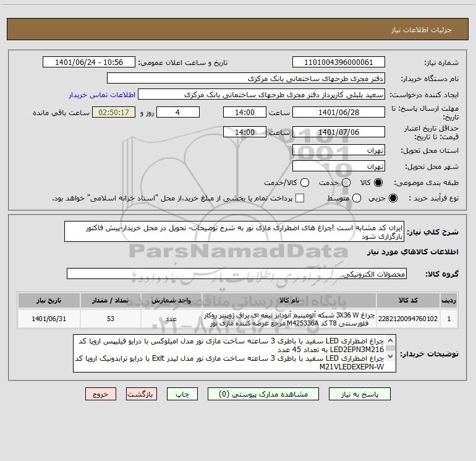Click the price validity time 14:00 field
The height and width of the screenshot is (461, 476).
(245, 132)
